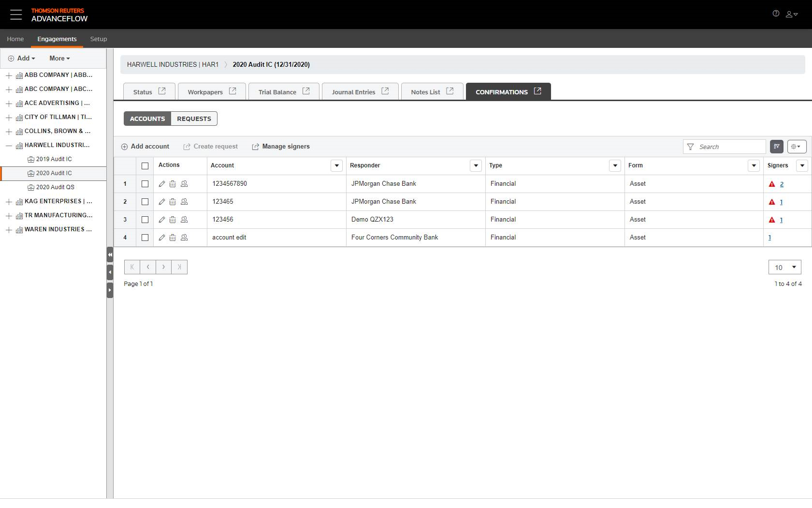Click into the Search input field
Viewport: 812px width, 508px height.
730,147
